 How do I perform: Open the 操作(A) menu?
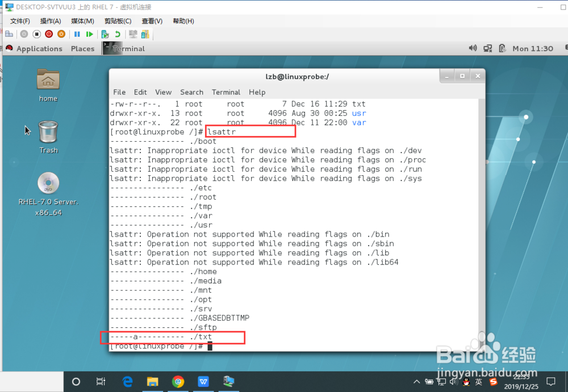51,21
